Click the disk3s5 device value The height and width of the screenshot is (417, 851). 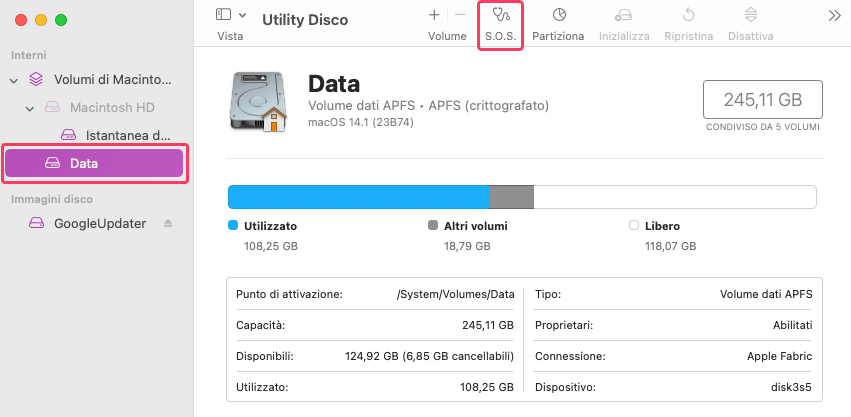[x=792, y=388]
